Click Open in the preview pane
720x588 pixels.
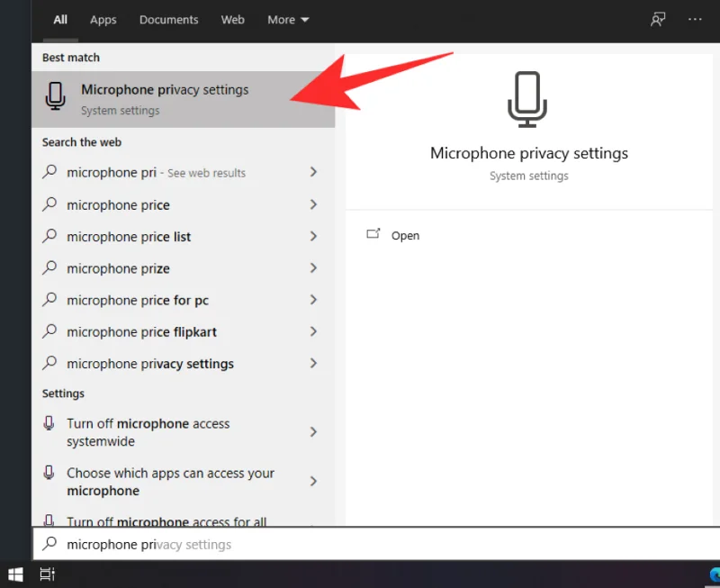pyautogui.click(x=405, y=236)
